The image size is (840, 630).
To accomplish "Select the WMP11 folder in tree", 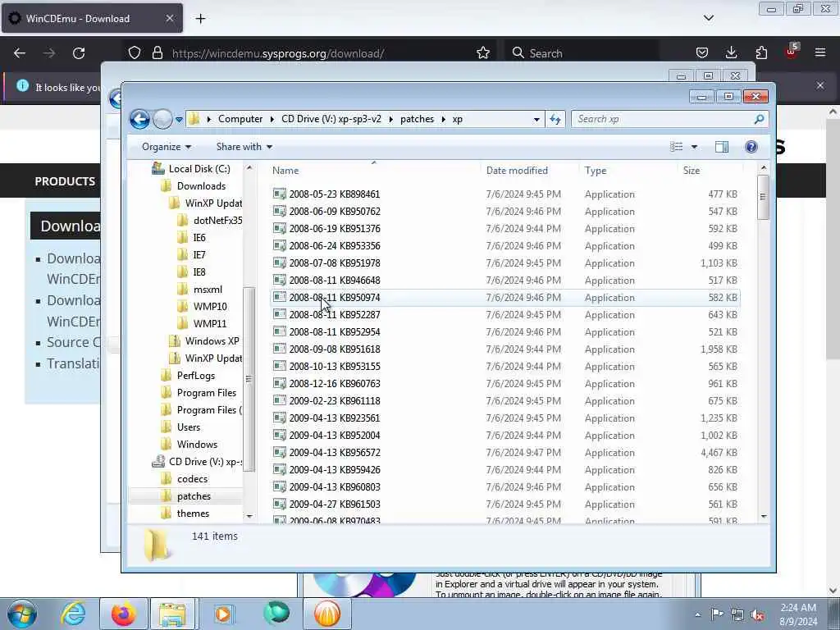I will (209, 323).
